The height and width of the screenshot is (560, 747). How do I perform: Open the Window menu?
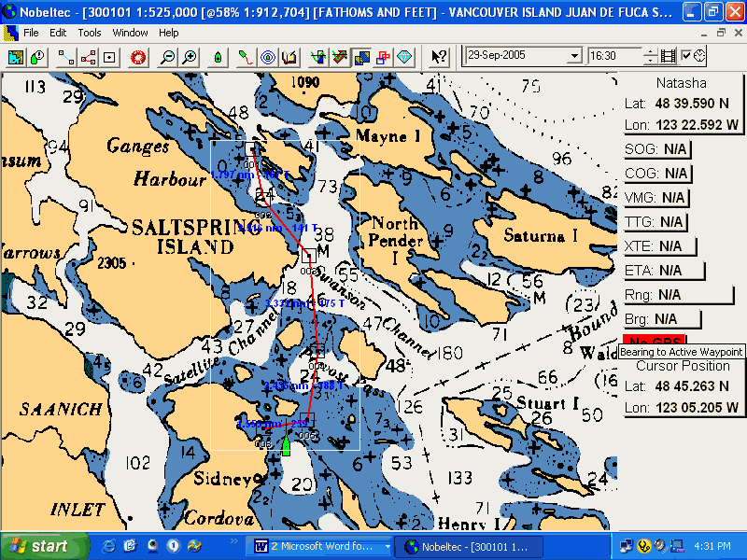(130, 33)
